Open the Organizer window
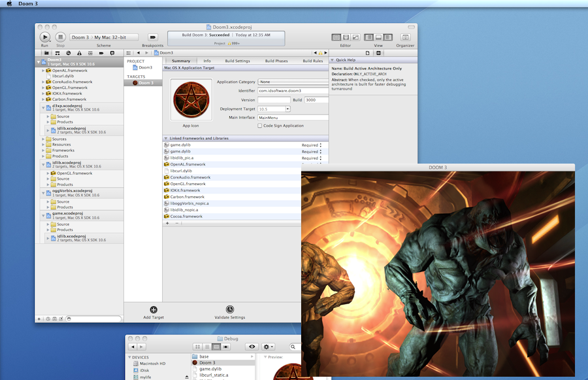Image resolution: width=588 pixels, height=380 pixels. (x=405, y=37)
